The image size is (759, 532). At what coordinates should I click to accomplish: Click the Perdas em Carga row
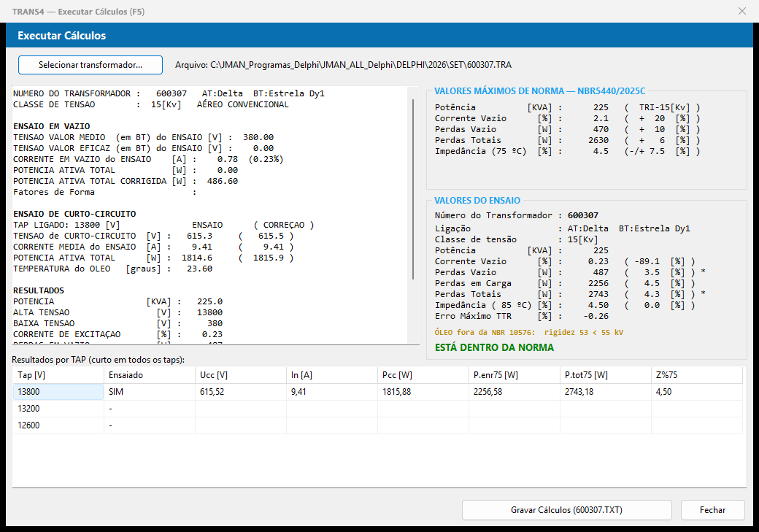[565, 283]
